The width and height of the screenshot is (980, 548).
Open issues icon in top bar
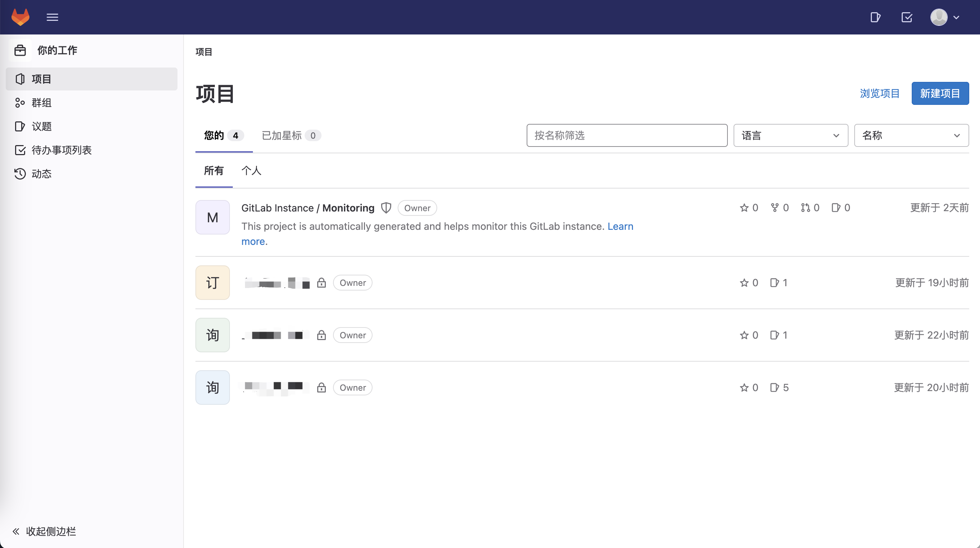click(x=875, y=17)
